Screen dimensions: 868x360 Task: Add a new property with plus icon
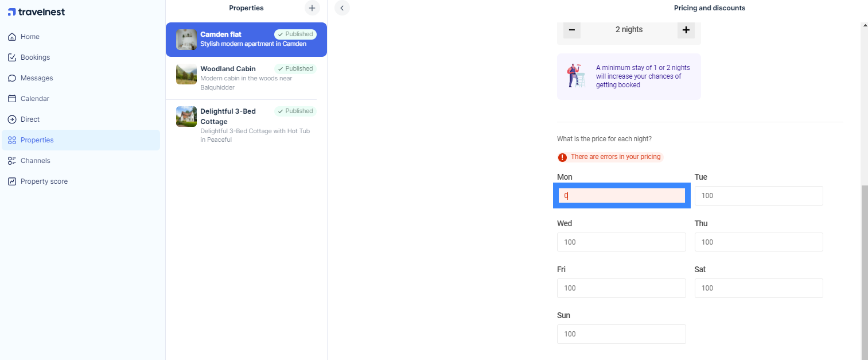pyautogui.click(x=312, y=8)
